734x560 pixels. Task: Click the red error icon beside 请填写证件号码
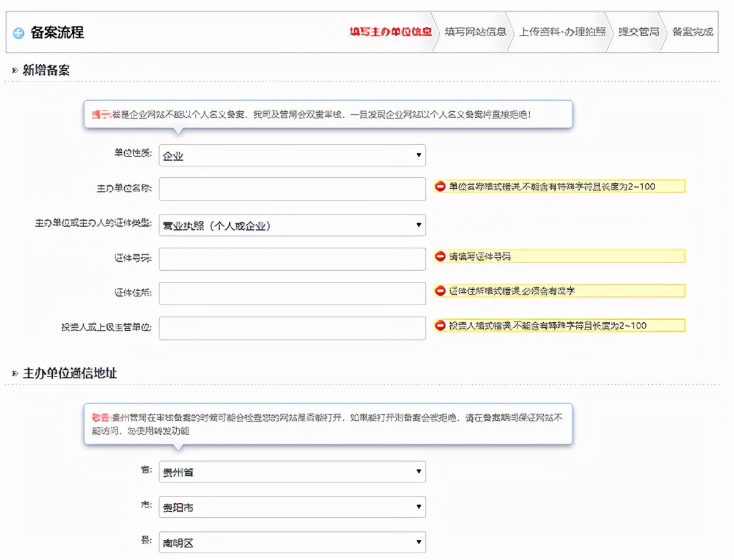click(x=440, y=256)
